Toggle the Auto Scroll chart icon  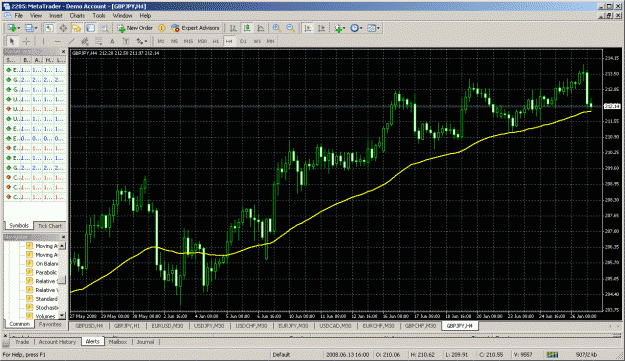point(308,28)
